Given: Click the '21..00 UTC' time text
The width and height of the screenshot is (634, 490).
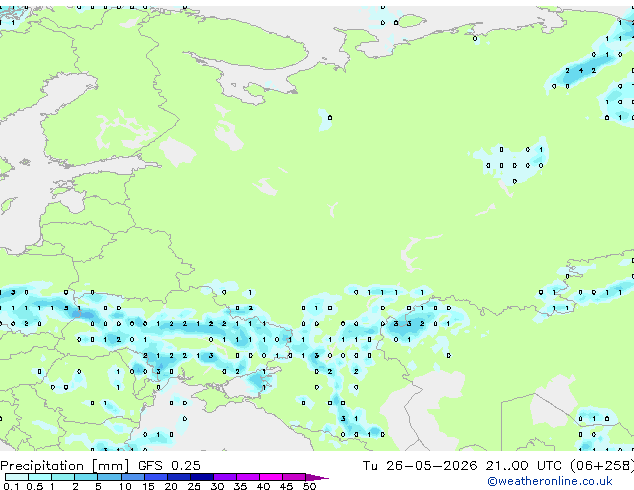Looking at the screenshot, I should pos(524,466).
